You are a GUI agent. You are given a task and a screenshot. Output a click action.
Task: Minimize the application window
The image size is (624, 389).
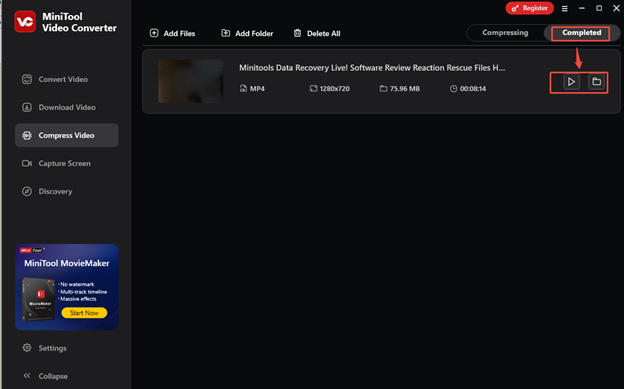[x=582, y=8]
